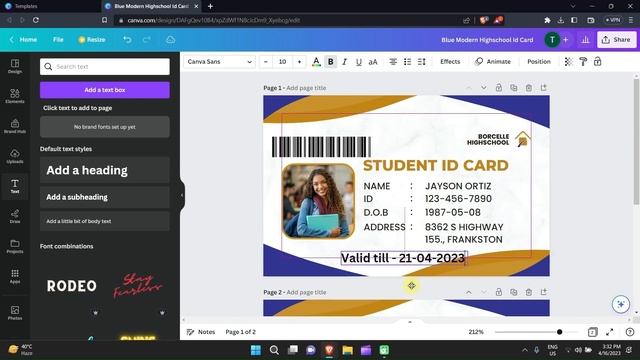This screenshot has width=640, height=360.
Task: Add a heading text
Action: (105, 170)
